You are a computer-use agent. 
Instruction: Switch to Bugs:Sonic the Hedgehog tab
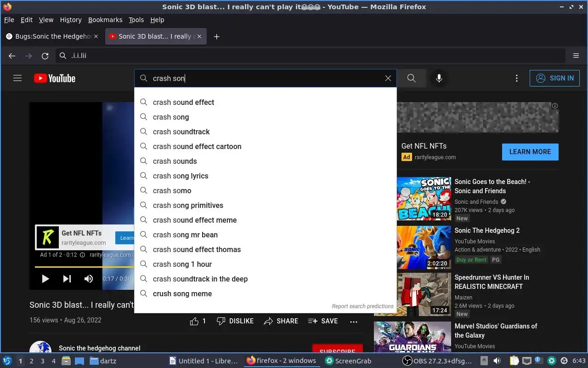tap(53, 36)
